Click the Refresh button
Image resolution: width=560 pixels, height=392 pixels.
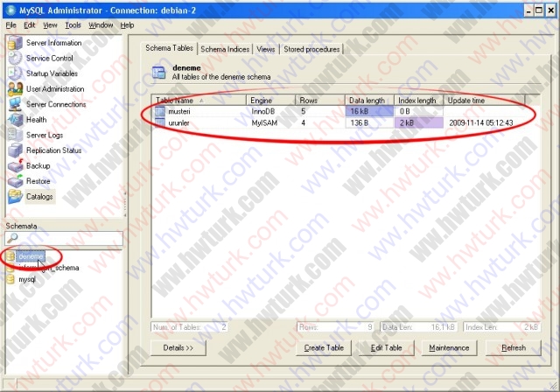point(514,347)
